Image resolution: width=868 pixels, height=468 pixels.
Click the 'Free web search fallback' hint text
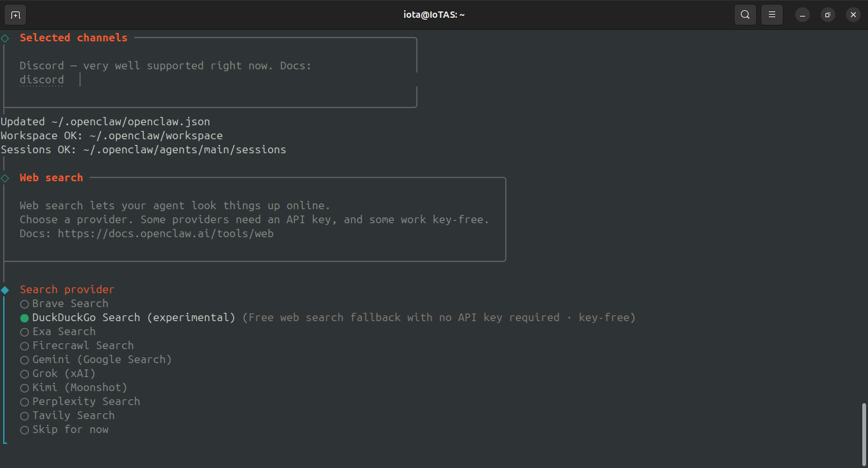point(439,317)
